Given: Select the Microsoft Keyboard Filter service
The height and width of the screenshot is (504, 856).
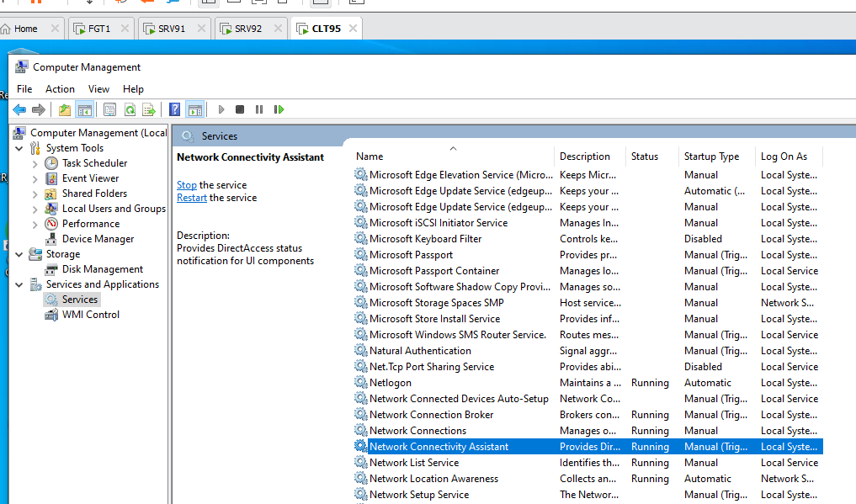Looking at the screenshot, I should 588,239.
